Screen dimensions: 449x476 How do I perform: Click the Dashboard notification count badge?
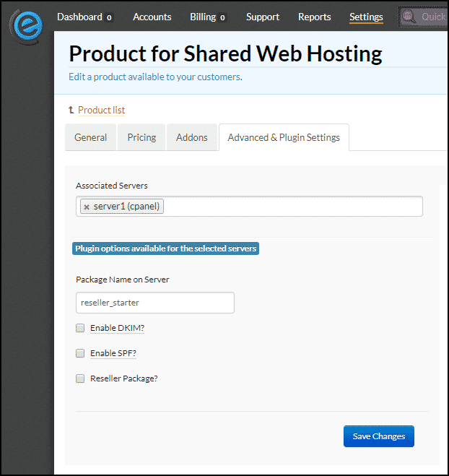tap(109, 17)
